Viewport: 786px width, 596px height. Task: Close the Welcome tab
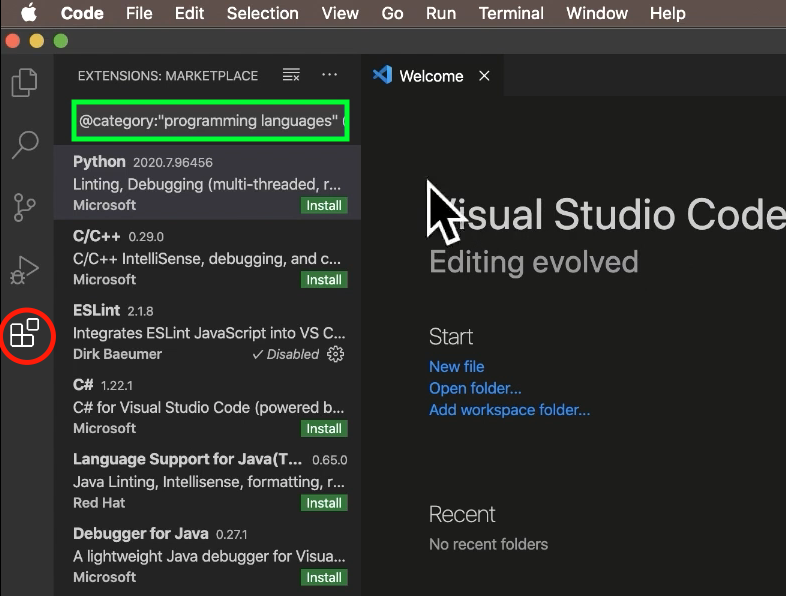click(484, 76)
